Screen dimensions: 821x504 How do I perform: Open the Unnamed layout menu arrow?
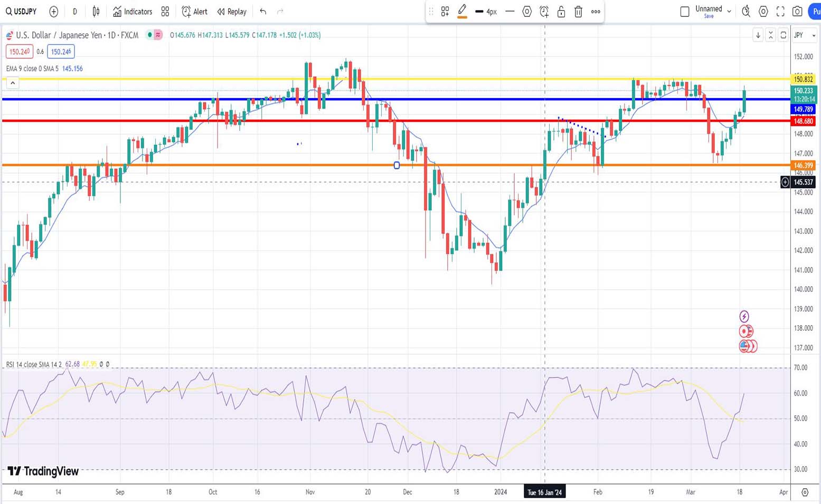pyautogui.click(x=729, y=11)
